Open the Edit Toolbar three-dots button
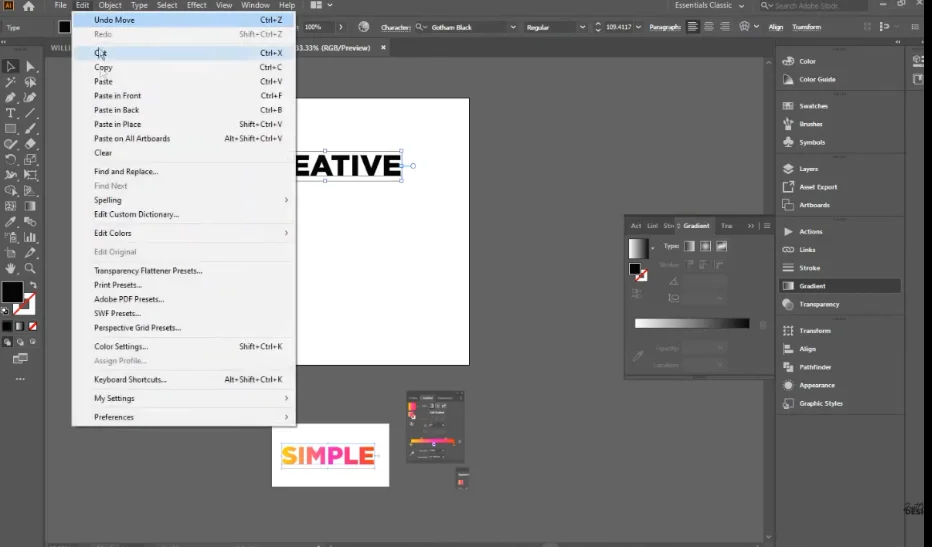Viewport: 932px width, 547px height. [20, 379]
